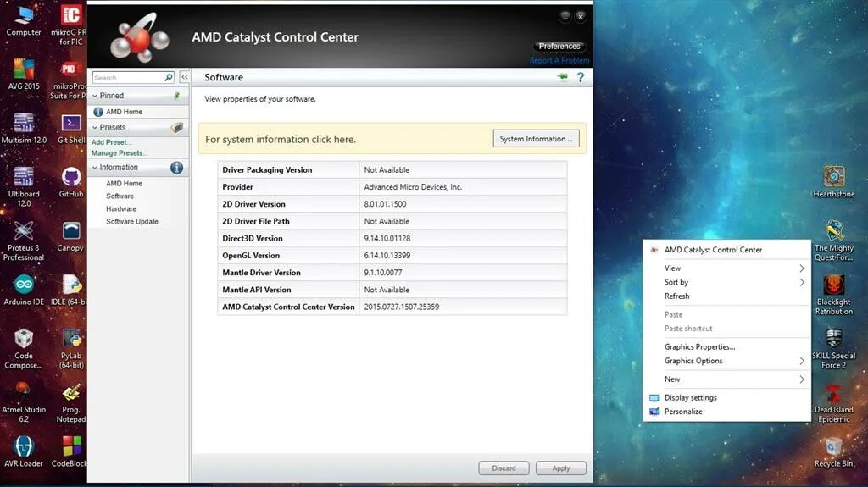Click the green pin icon beside Software header
The height and width of the screenshot is (487, 868).
point(563,76)
